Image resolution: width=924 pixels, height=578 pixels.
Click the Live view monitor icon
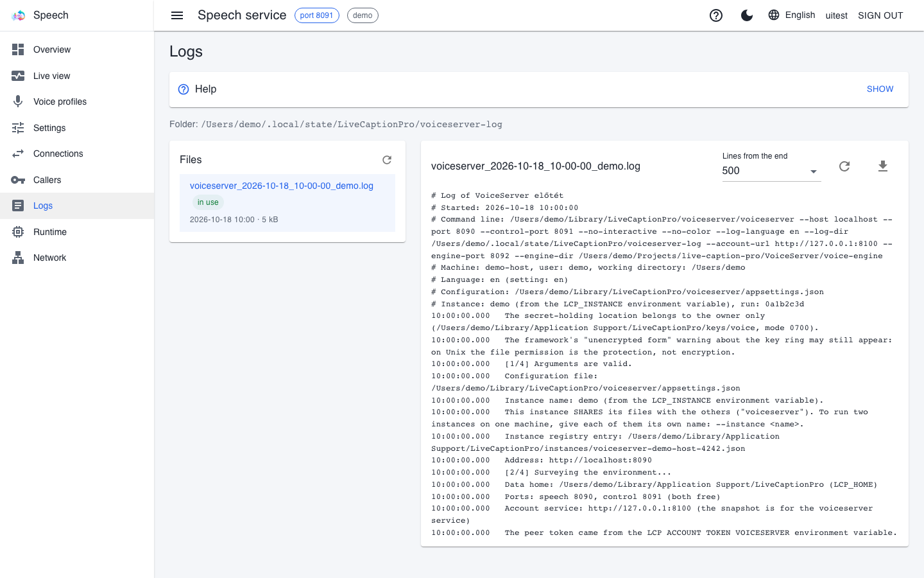tap(18, 76)
